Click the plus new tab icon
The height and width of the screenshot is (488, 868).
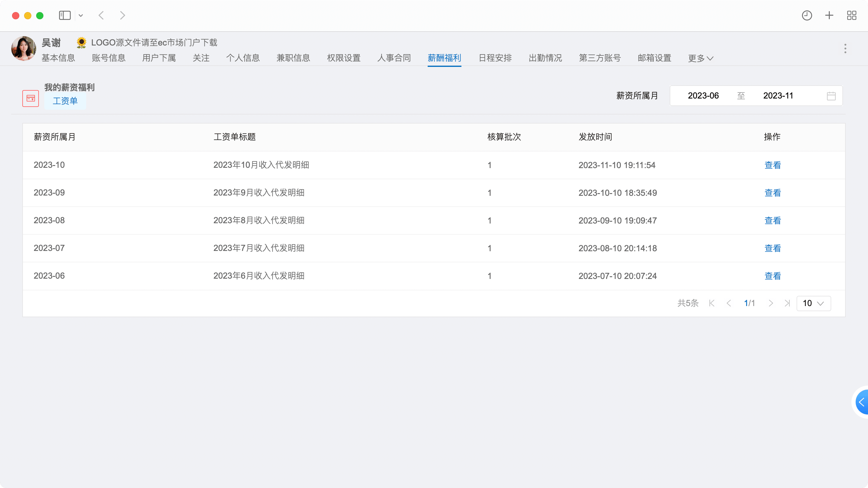tap(829, 15)
